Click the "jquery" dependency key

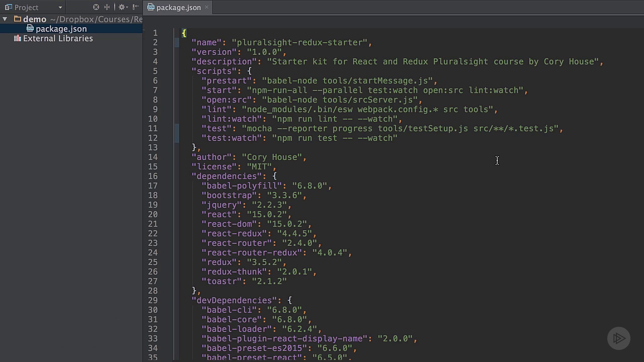click(x=221, y=205)
